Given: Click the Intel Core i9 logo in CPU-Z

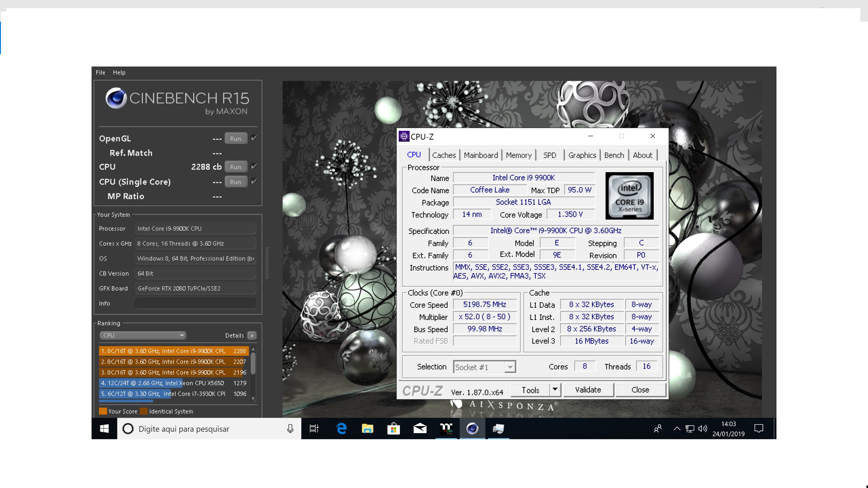Looking at the screenshot, I should [630, 196].
